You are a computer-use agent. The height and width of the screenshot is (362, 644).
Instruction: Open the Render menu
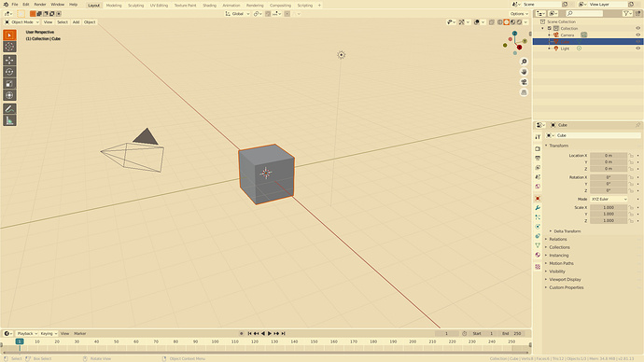40,5
